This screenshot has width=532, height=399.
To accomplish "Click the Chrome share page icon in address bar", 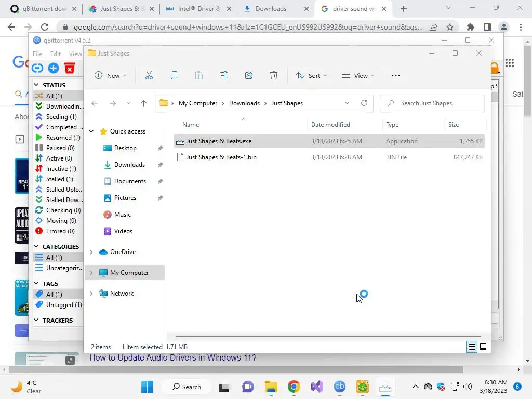I will tap(433, 27).
